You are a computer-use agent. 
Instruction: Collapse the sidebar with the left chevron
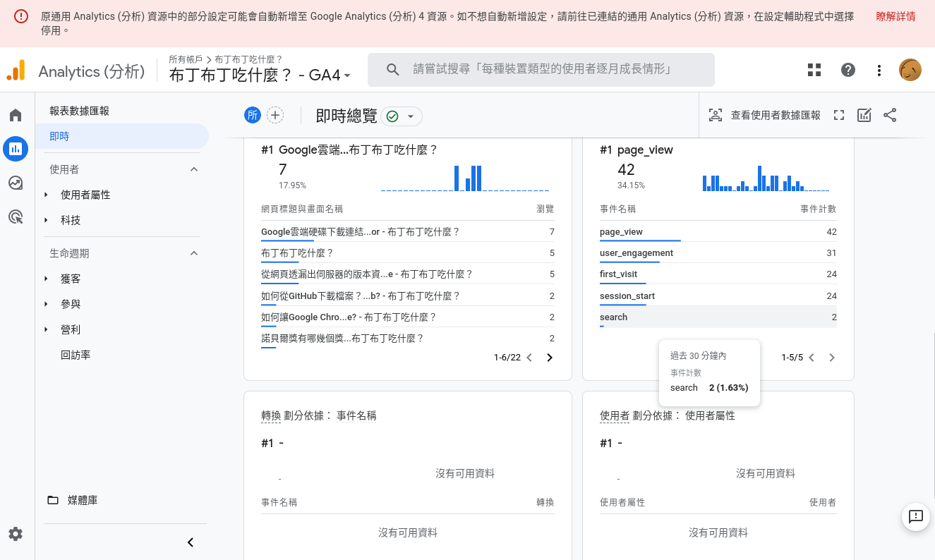pos(191,542)
